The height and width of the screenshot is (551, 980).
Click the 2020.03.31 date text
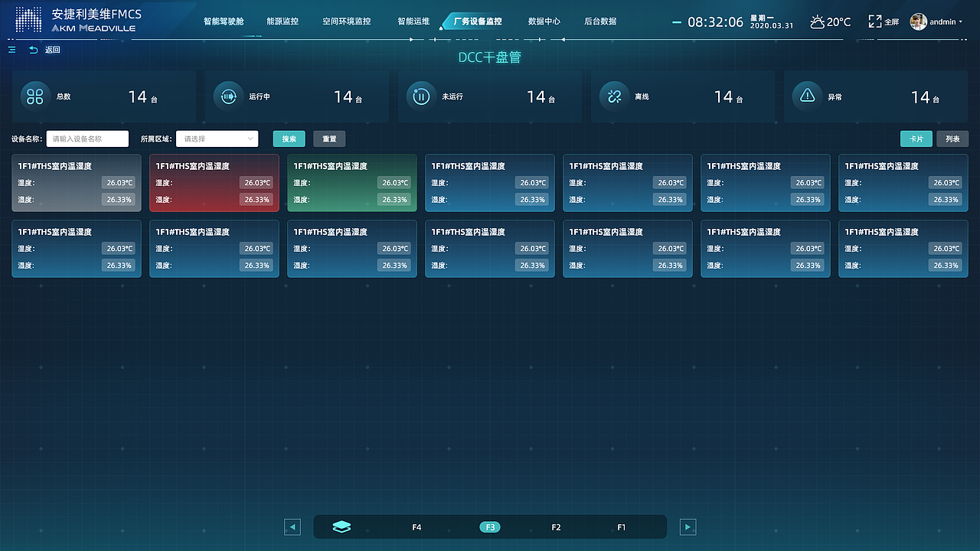(772, 25)
